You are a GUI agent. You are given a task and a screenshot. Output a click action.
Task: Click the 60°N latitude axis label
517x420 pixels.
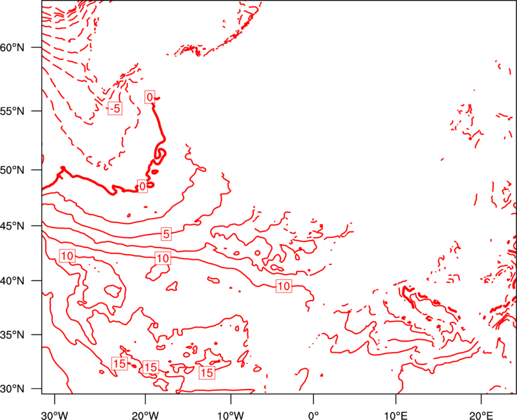[12, 47]
